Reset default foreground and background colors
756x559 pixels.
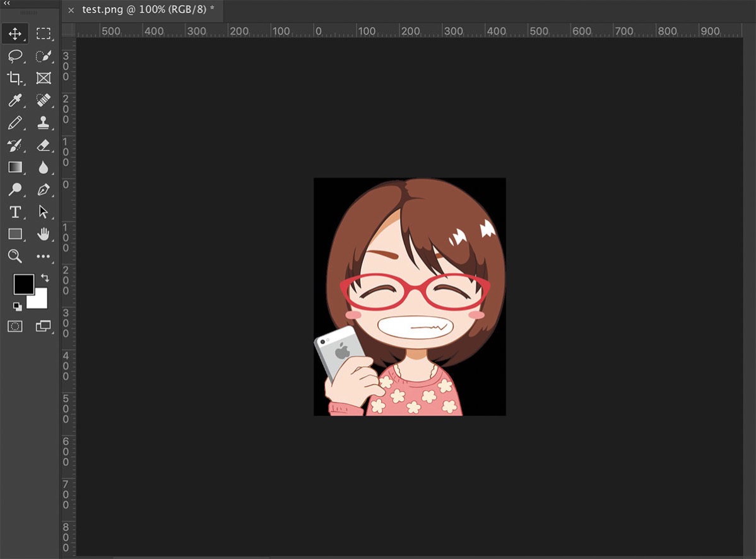click(x=18, y=307)
